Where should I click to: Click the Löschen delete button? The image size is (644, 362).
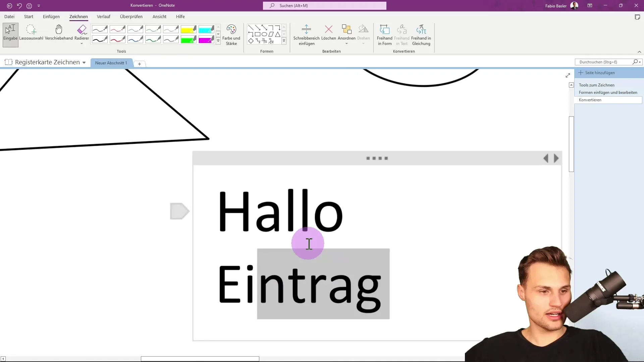click(329, 33)
